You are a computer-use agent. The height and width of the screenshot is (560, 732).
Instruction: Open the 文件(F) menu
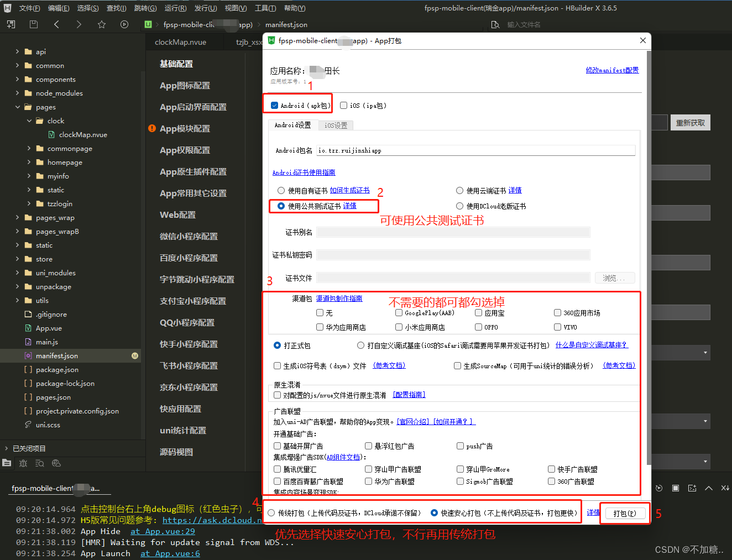pos(29,8)
